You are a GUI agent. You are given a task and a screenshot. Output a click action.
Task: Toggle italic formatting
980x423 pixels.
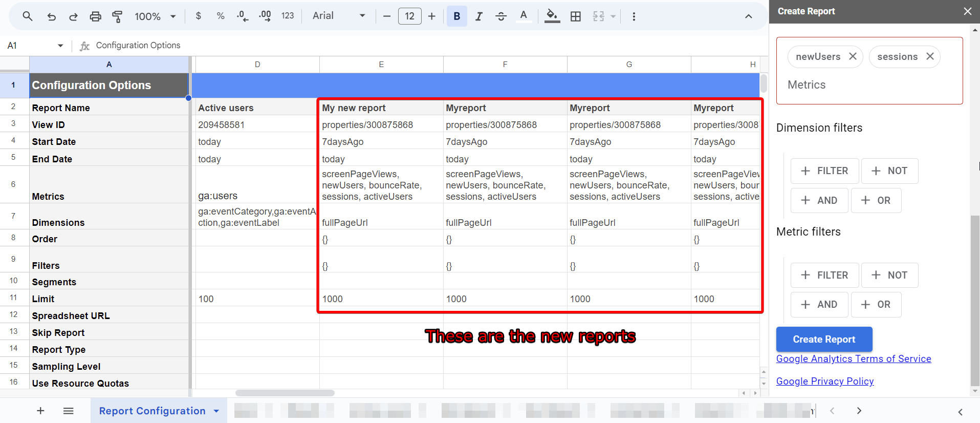pos(479,16)
